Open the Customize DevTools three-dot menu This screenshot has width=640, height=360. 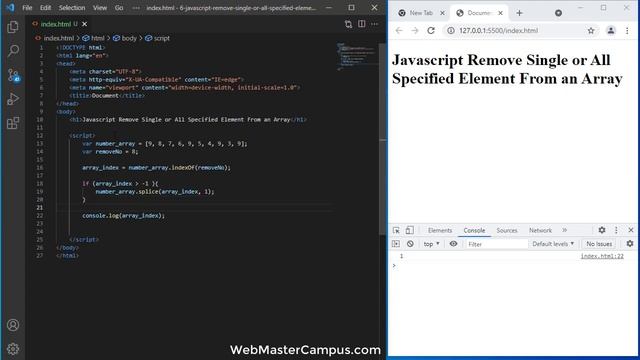[616, 230]
